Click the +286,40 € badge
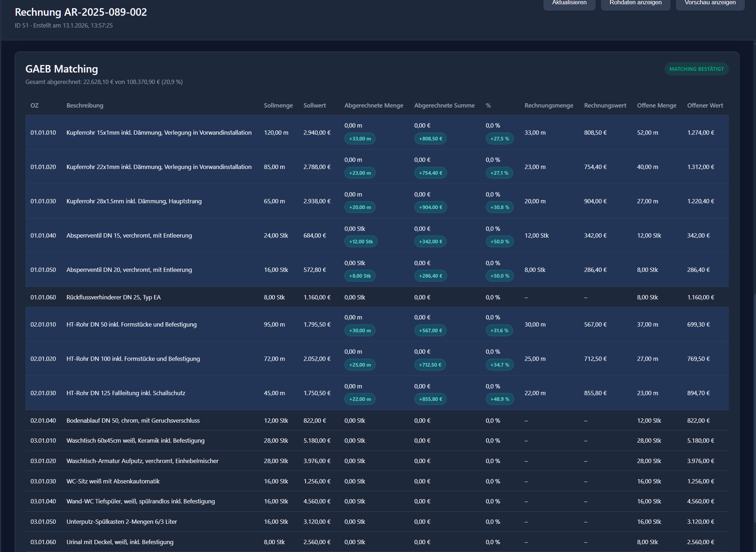Screen dimensions: 756x552 point(430,276)
